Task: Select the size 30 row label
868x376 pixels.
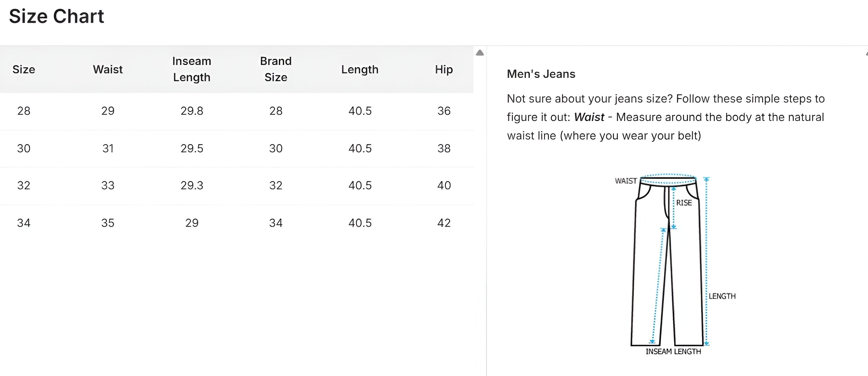Action: point(24,148)
